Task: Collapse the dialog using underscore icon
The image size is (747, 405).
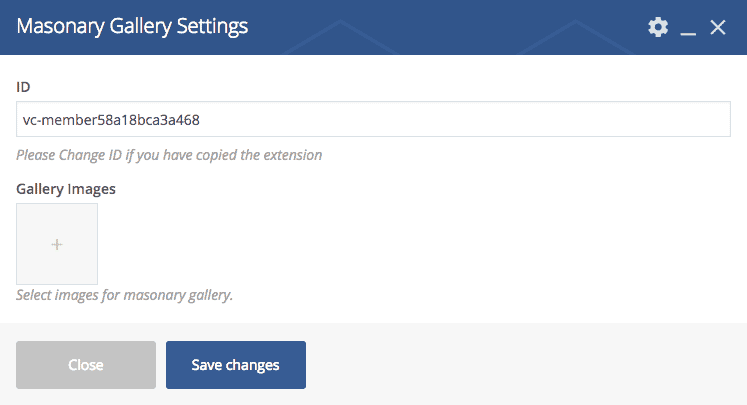Action: (688, 29)
